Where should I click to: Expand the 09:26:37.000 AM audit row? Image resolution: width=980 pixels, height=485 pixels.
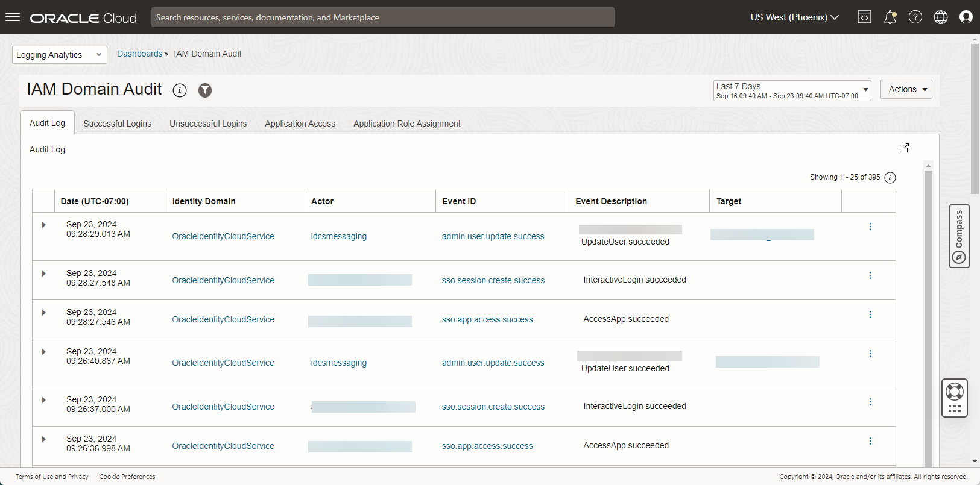(x=44, y=400)
